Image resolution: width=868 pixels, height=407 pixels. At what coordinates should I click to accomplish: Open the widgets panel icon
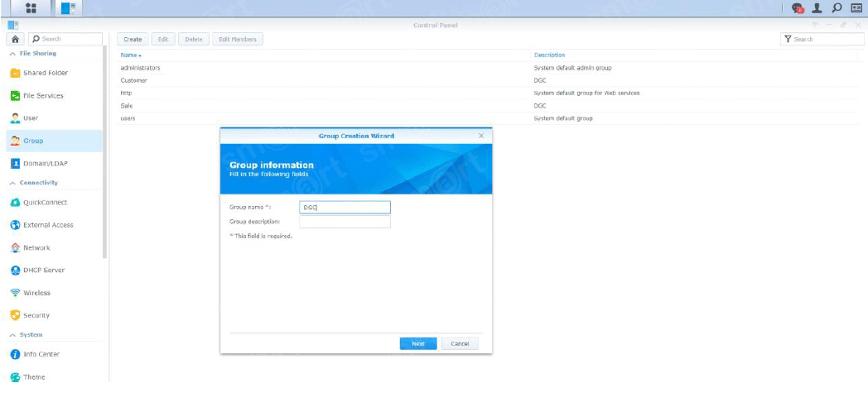tap(856, 7)
